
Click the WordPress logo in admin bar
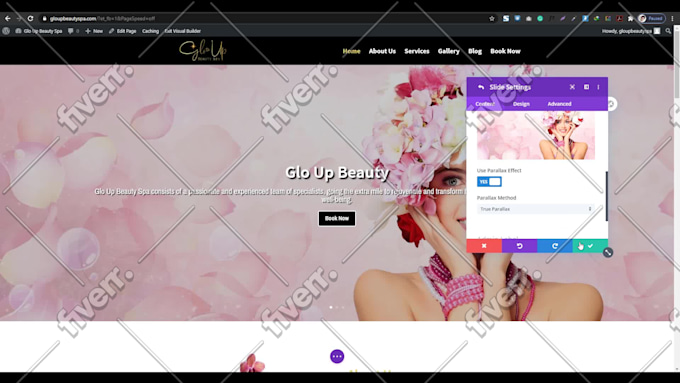(6, 31)
